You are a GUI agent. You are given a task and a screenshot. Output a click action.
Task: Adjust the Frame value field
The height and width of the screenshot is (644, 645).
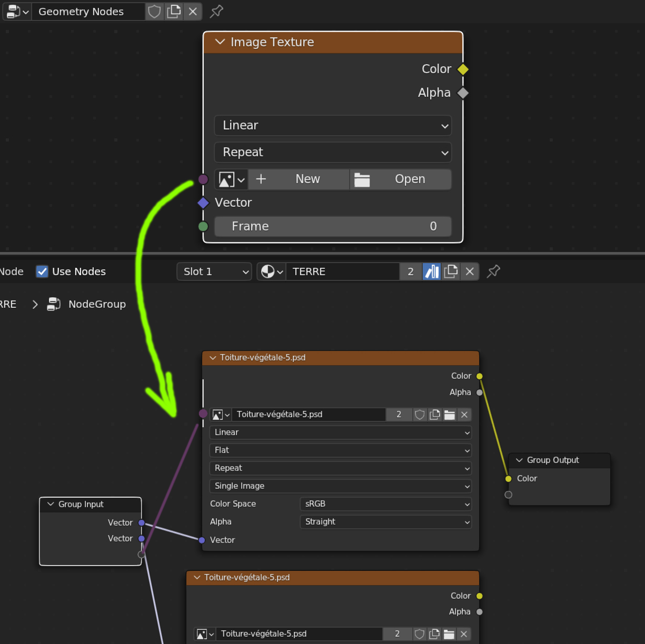[333, 226]
